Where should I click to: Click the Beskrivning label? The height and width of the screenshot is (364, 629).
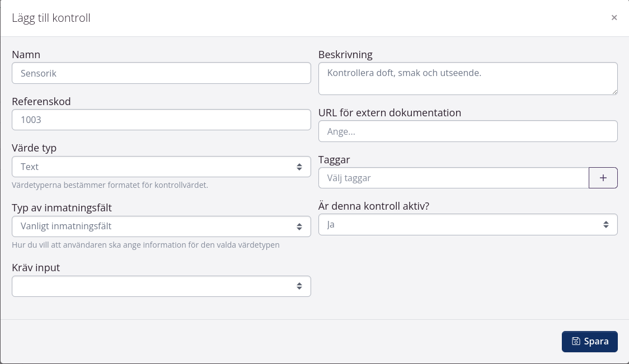coord(345,55)
